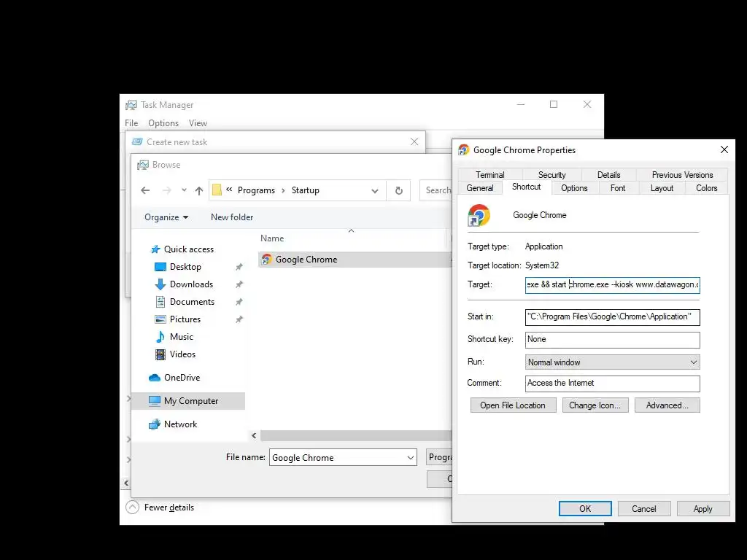The height and width of the screenshot is (560, 747).
Task: Click the Up one level arrow
Action: click(x=199, y=190)
